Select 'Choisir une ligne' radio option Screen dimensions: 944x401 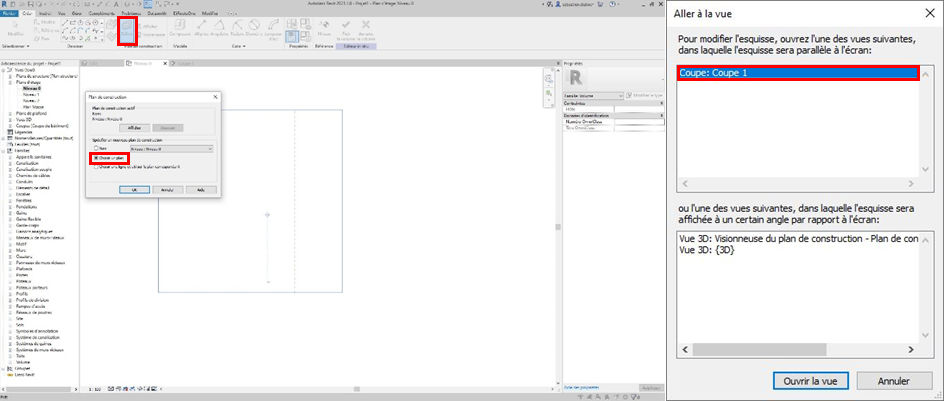[x=96, y=167]
